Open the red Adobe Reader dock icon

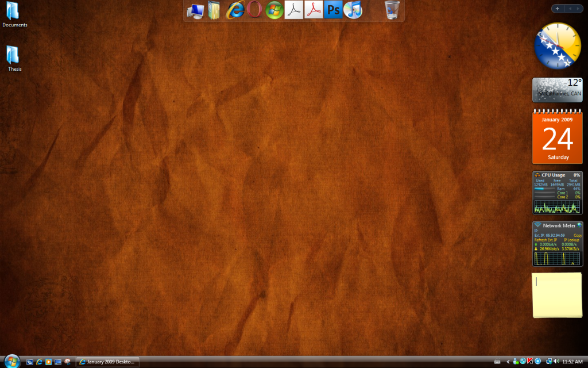pyautogui.click(x=313, y=10)
